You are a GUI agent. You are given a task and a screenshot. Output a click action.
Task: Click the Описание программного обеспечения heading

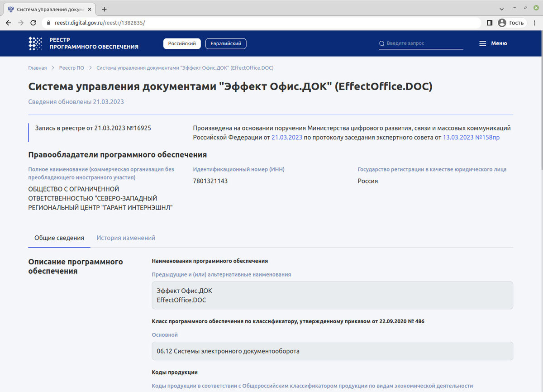click(76, 267)
